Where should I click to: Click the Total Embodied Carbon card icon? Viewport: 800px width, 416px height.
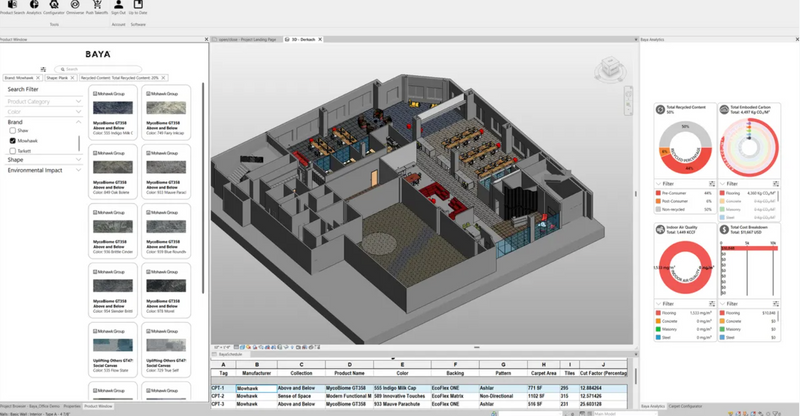[724, 109]
